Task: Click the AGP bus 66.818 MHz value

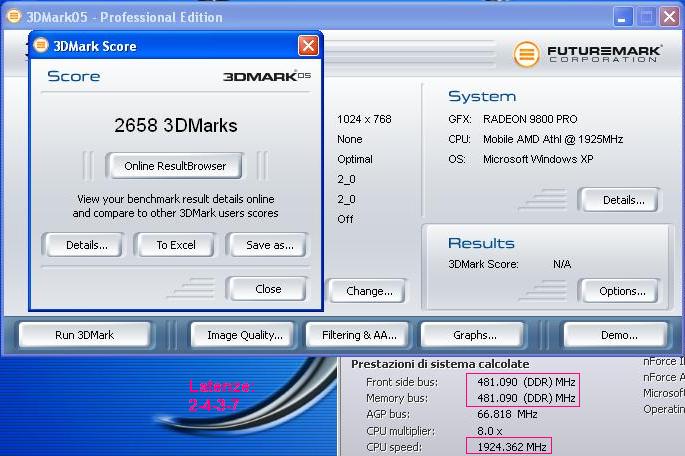Action: pyautogui.click(x=507, y=414)
